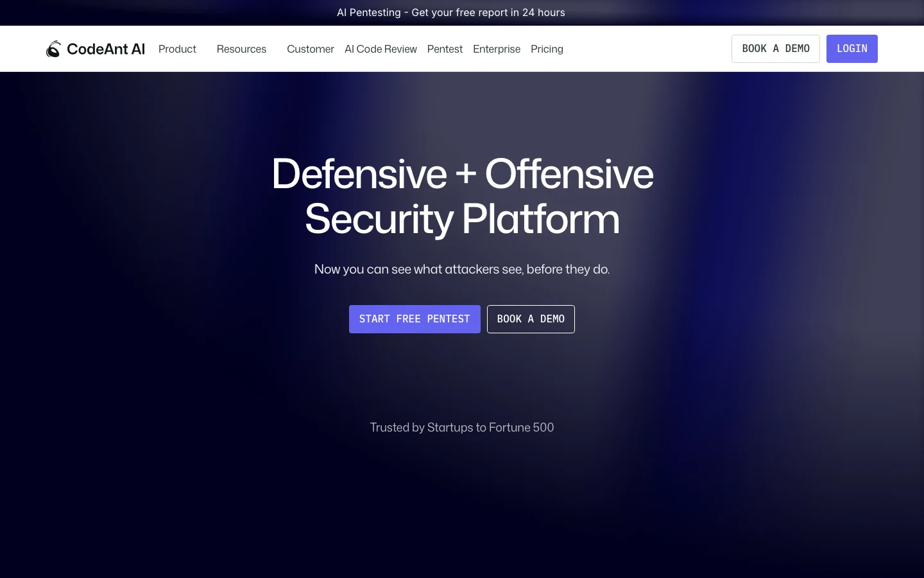Start a free pentest from the hero section
This screenshot has height=578, width=924.
click(415, 319)
